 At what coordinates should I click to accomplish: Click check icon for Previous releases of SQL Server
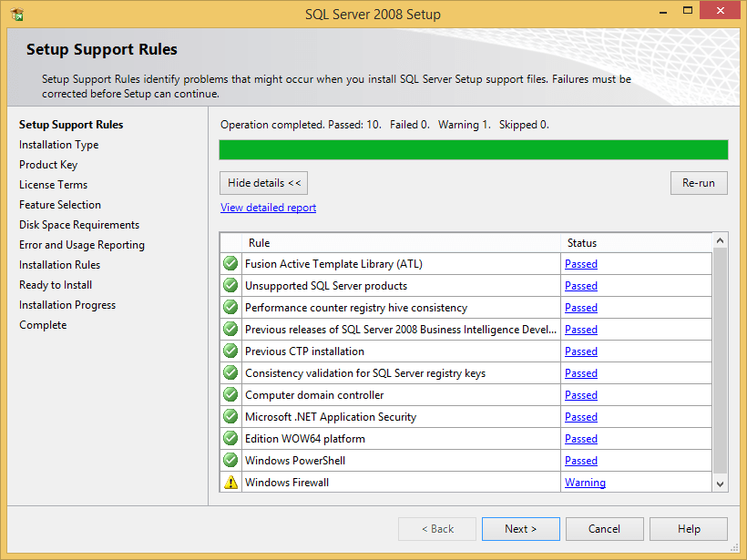pyautogui.click(x=230, y=329)
